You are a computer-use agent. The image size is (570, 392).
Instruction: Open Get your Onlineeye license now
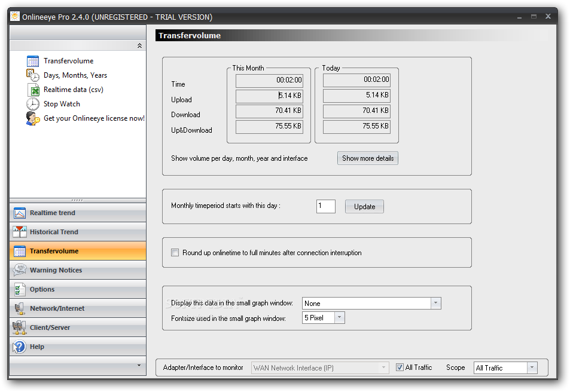click(94, 118)
